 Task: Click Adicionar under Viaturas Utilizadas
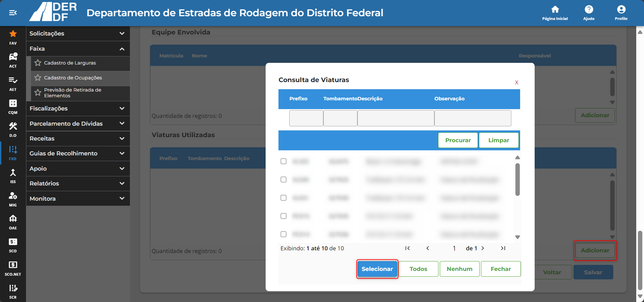coord(595,250)
